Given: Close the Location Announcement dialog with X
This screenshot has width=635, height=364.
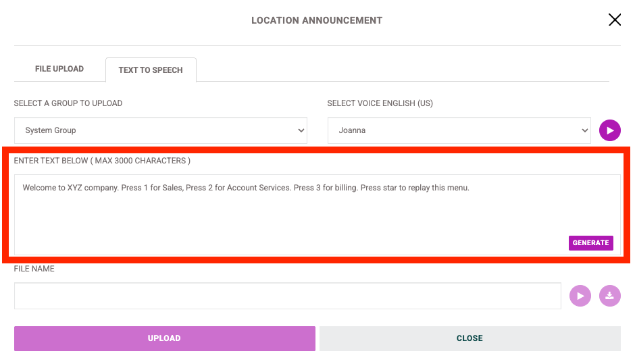Looking at the screenshot, I should tap(614, 20).
